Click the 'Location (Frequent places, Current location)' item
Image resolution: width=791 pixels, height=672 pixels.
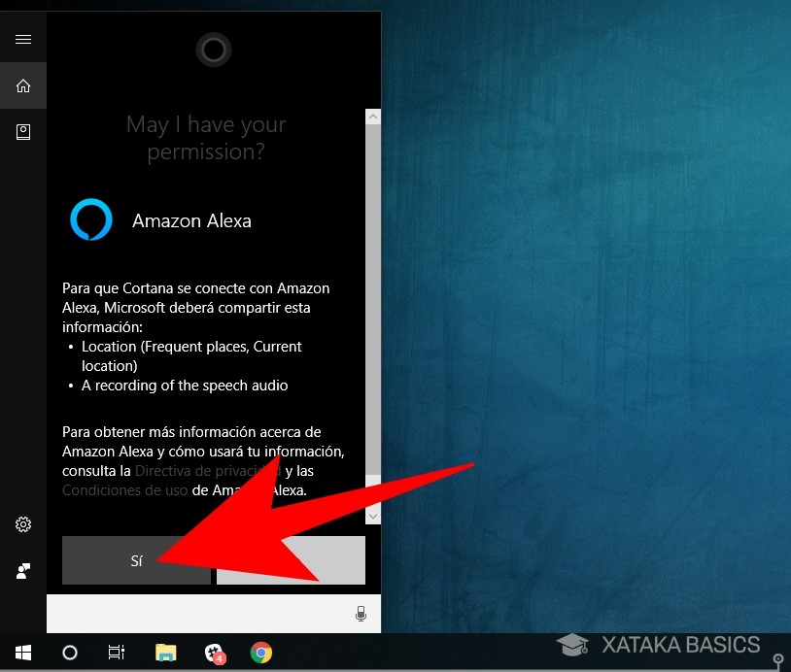[x=191, y=356]
